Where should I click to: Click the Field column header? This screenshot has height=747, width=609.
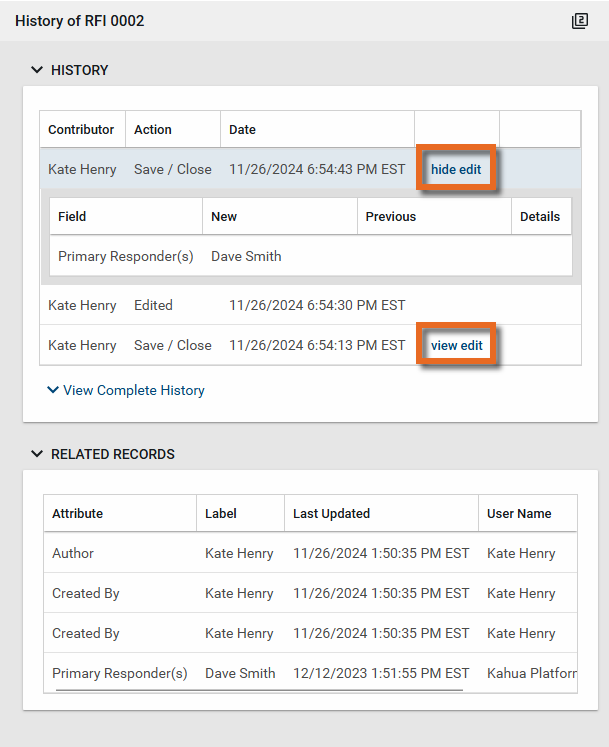click(72, 216)
